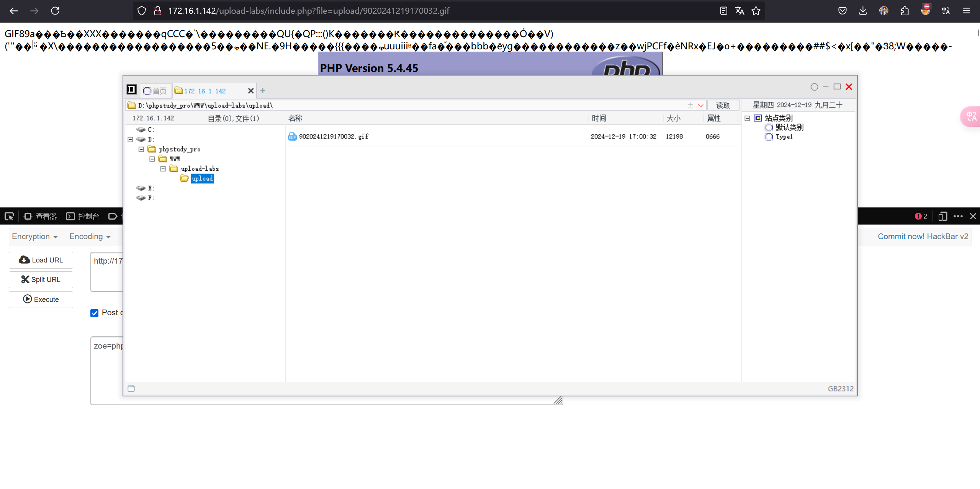Click the translate page icon in the address bar
Viewport: 980px width, 489px height.
[739, 11]
